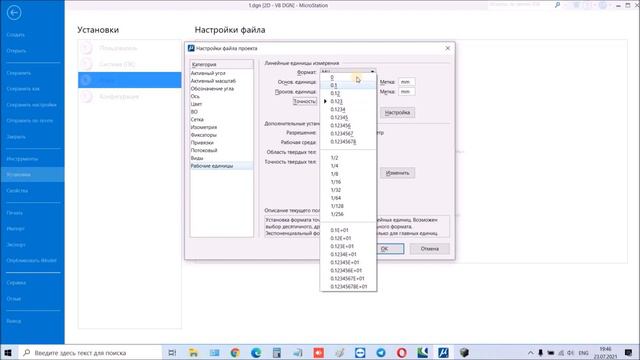Viewport: 640px width, 360px height.
Task: Open the notification center icon
Action: (x=629, y=353)
